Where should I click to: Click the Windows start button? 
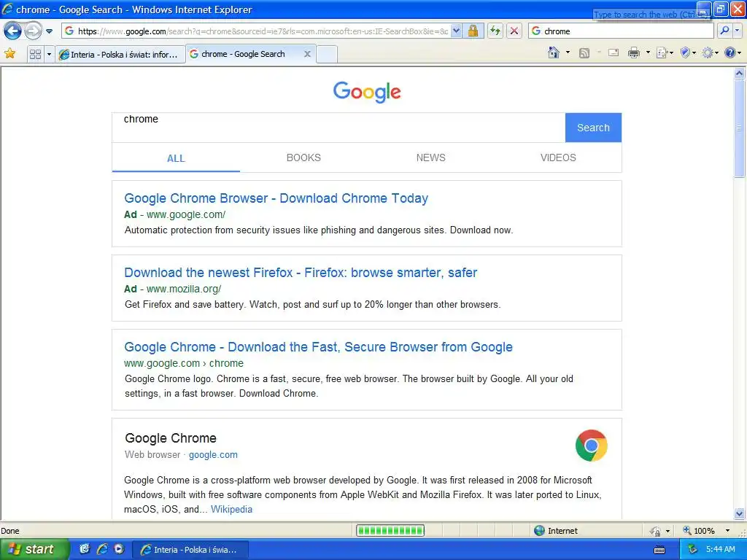34,550
